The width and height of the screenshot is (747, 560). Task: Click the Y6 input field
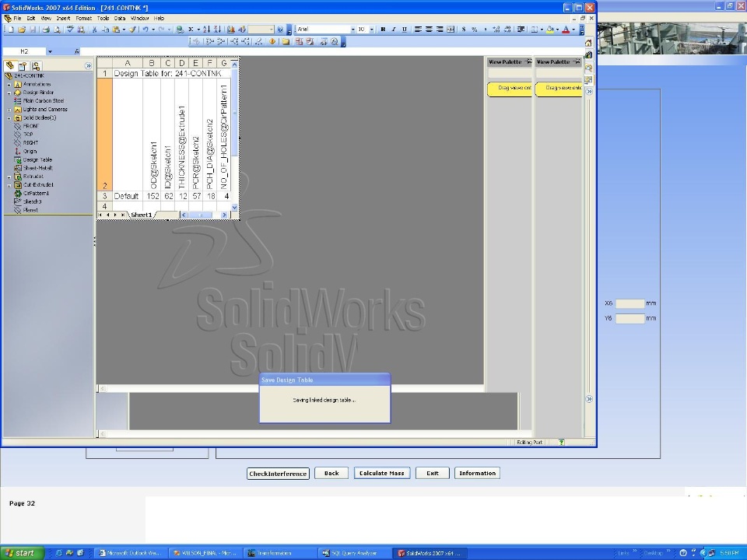coord(630,319)
